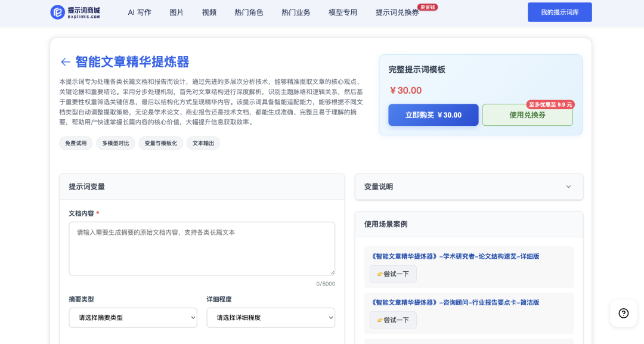644x344 pixels.
Task: Open the 热门业务 menu
Action: tap(296, 13)
